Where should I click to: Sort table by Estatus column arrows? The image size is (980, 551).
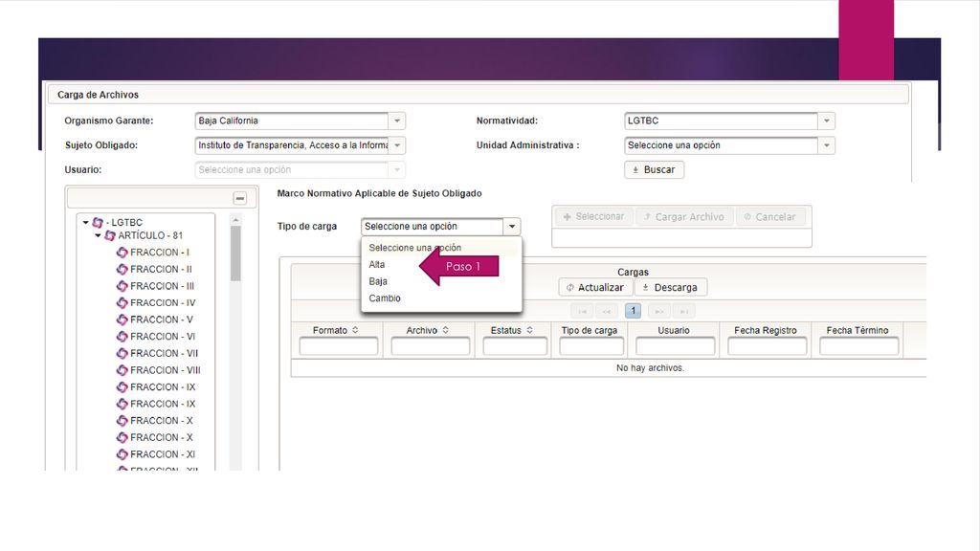529,330
